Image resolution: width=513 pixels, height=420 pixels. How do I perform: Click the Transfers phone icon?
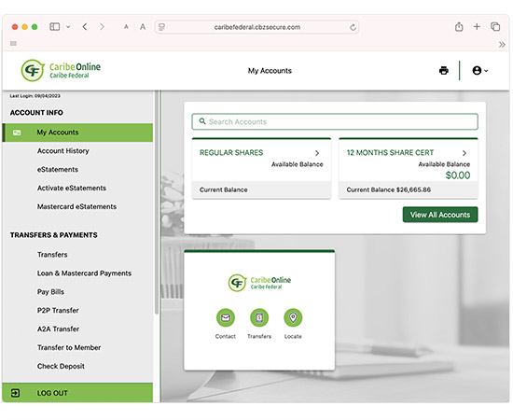(259, 317)
